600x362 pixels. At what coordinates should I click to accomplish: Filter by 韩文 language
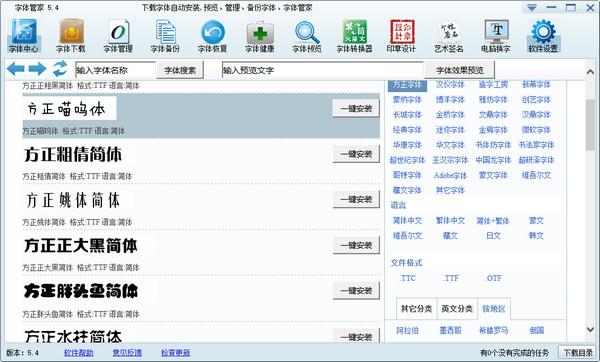pyautogui.click(x=536, y=236)
